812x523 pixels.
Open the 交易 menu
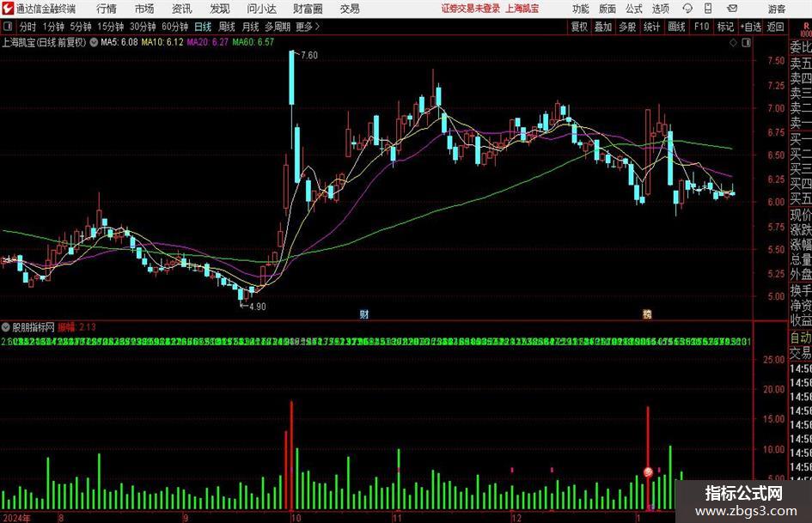click(350, 9)
